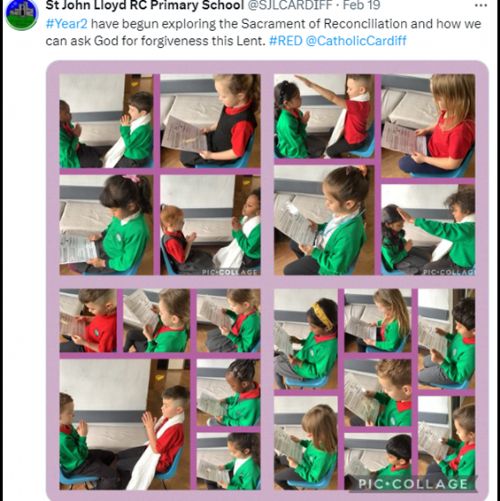Open large photo of two children praying face-to-face

pos(125,424)
